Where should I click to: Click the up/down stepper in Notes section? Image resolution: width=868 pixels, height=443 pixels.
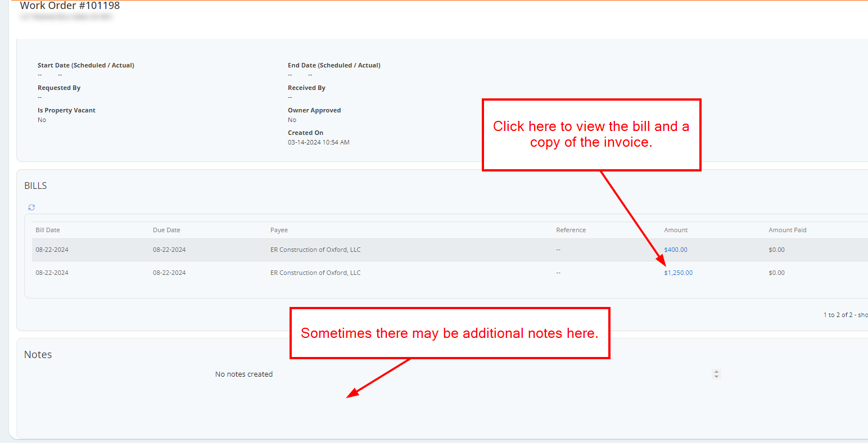point(716,374)
